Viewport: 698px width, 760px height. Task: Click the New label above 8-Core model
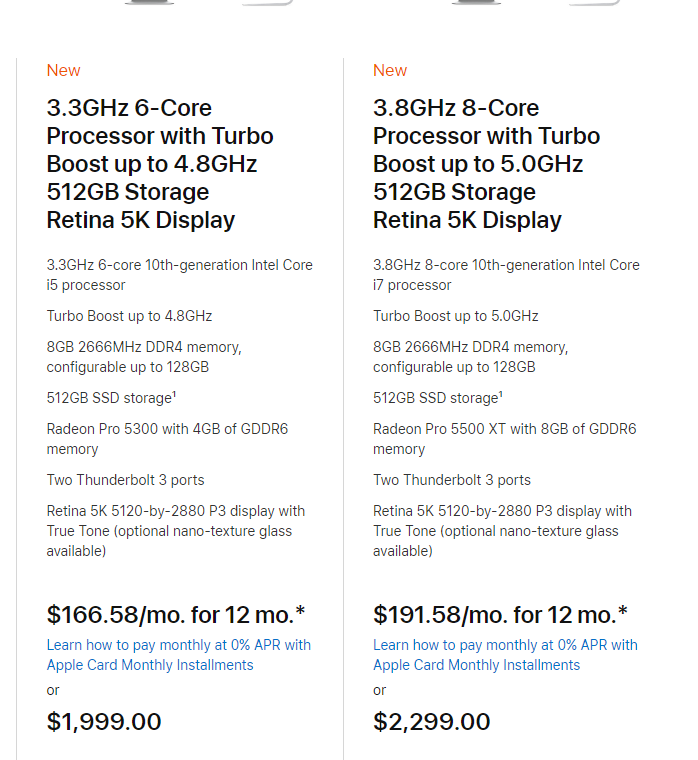coord(390,70)
